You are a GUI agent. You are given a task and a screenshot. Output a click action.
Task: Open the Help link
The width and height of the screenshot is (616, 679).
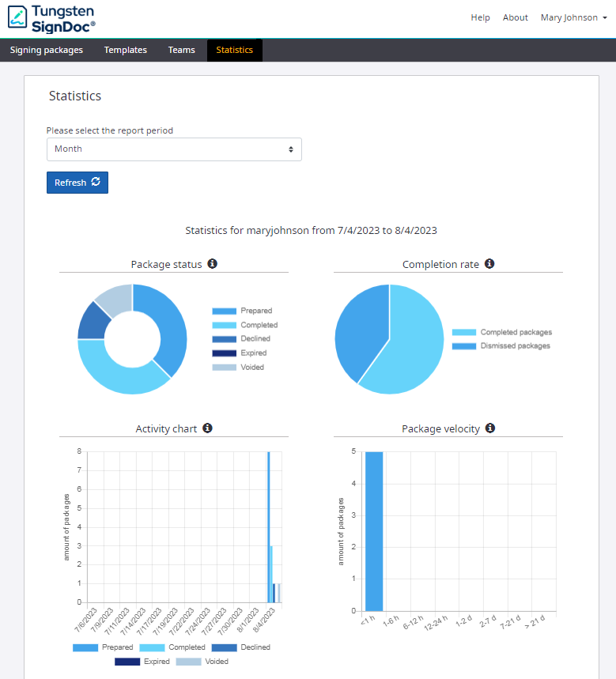click(480, 17)
